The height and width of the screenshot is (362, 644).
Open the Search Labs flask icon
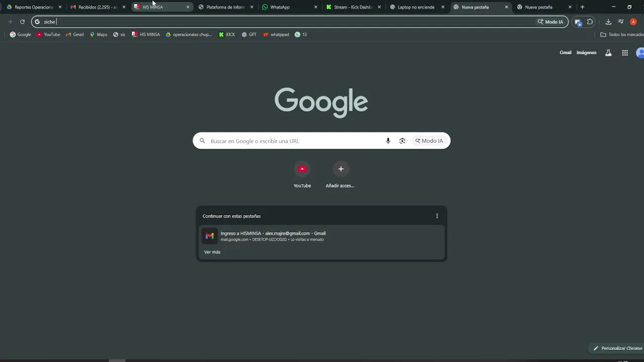click(x=608, y=53)
